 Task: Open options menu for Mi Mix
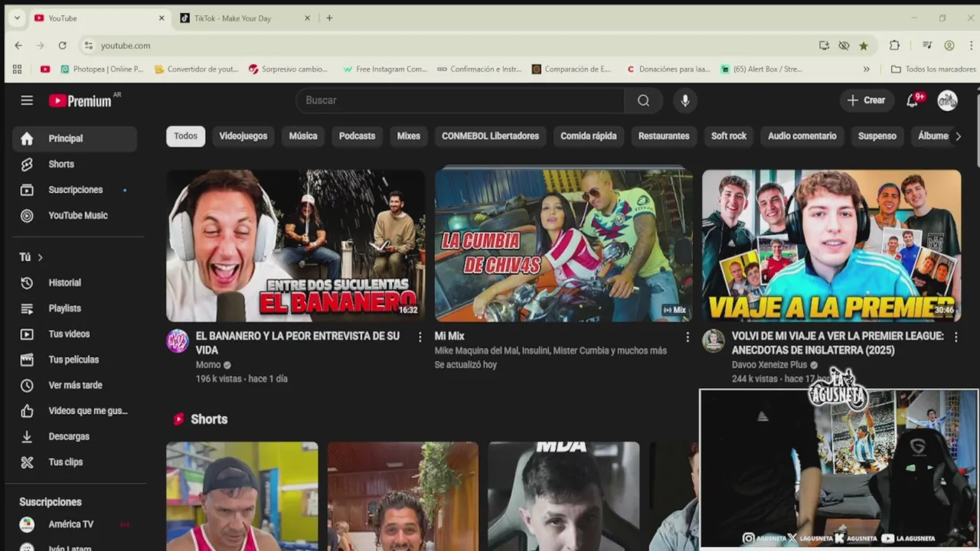[688, 337]
